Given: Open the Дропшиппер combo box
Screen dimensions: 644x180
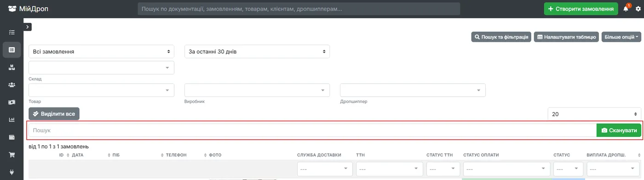Looking at the screenshot, I should click(413, 90).
